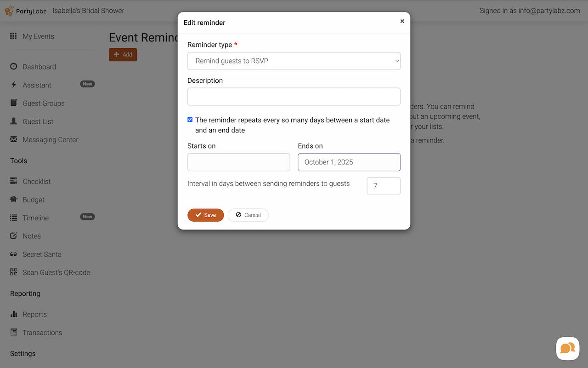
Task: Click the Assistant lightning bolt icon
Action: pos(14,85)
